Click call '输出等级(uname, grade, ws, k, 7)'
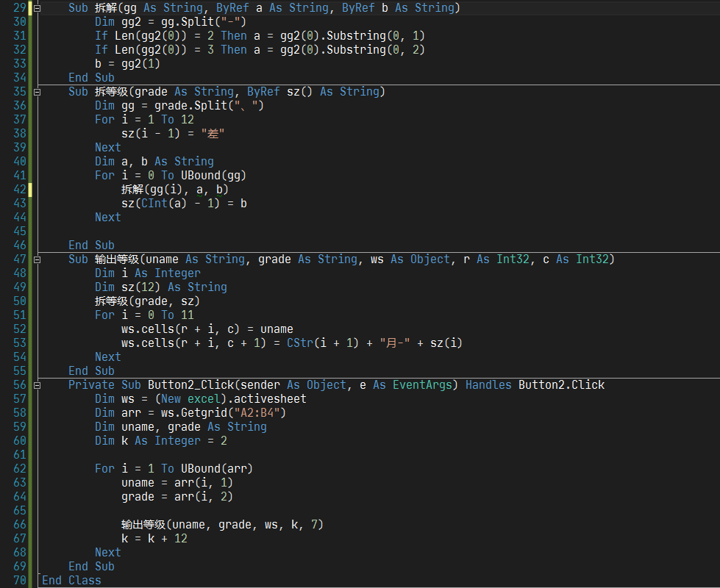Screen dimensions: 720x588 [222, 525]
